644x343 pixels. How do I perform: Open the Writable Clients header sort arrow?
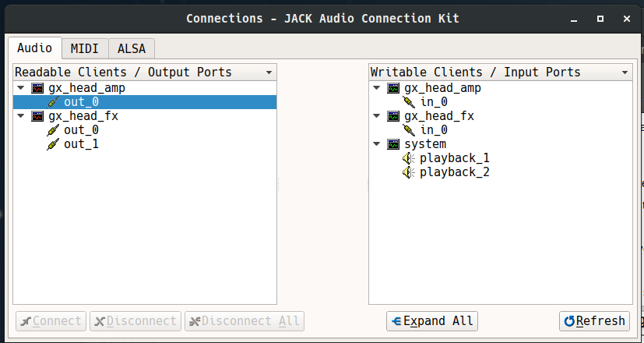coord(625,72)
